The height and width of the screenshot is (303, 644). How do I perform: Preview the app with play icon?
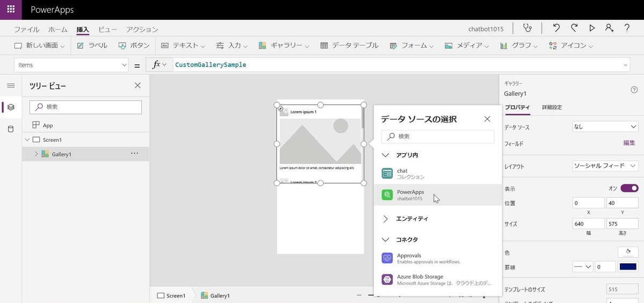coord(592,28)
